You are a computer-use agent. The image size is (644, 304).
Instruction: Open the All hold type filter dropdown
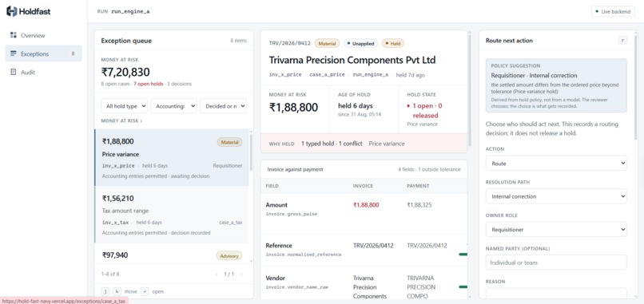click(124, 106)
